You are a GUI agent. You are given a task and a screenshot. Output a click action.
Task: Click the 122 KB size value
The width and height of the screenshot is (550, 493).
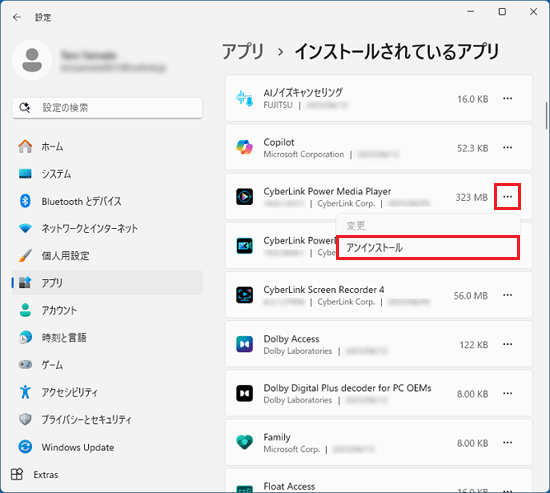474,345
